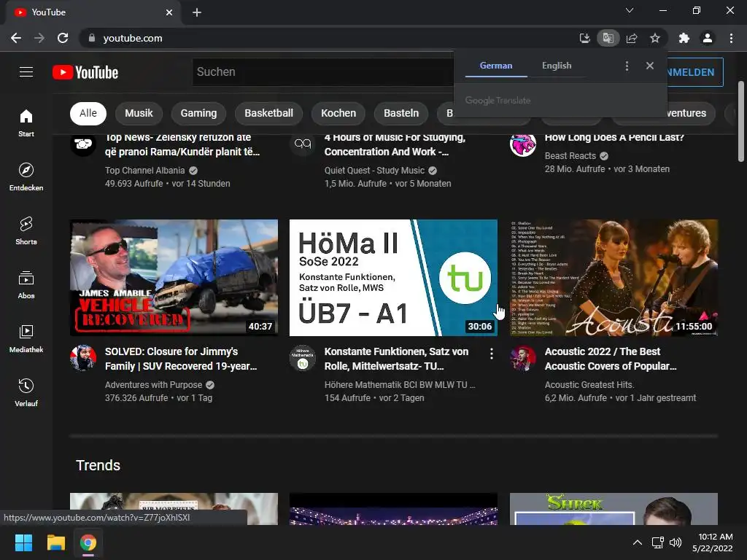Image resolution: width=747 pixels, height=560 pixels.
Task: Open Acoustic 2022 / The Best title
Action: pyautogui.click(x=611, y=359)
